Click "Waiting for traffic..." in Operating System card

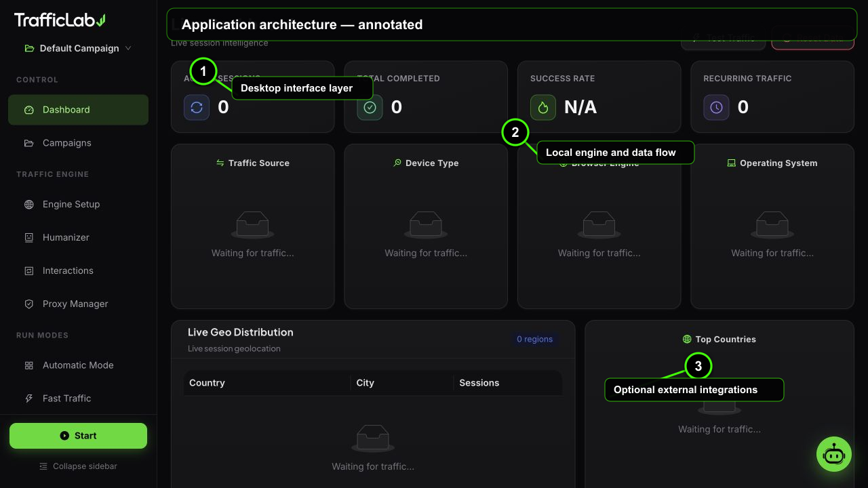pos(772,253)
